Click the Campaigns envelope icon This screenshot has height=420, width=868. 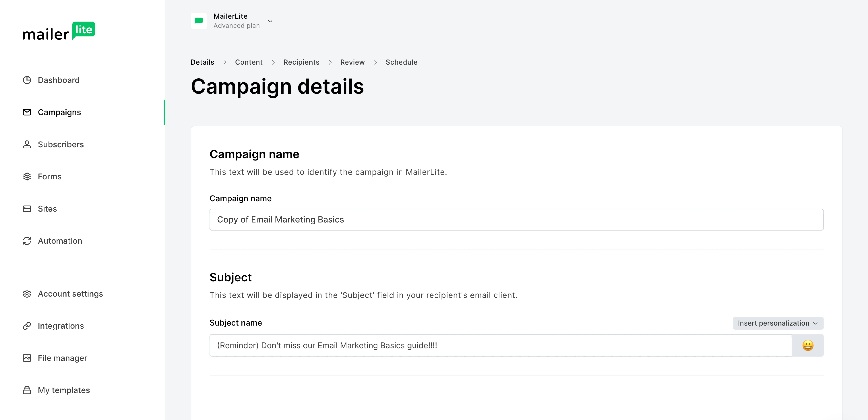tap(27, 112)
